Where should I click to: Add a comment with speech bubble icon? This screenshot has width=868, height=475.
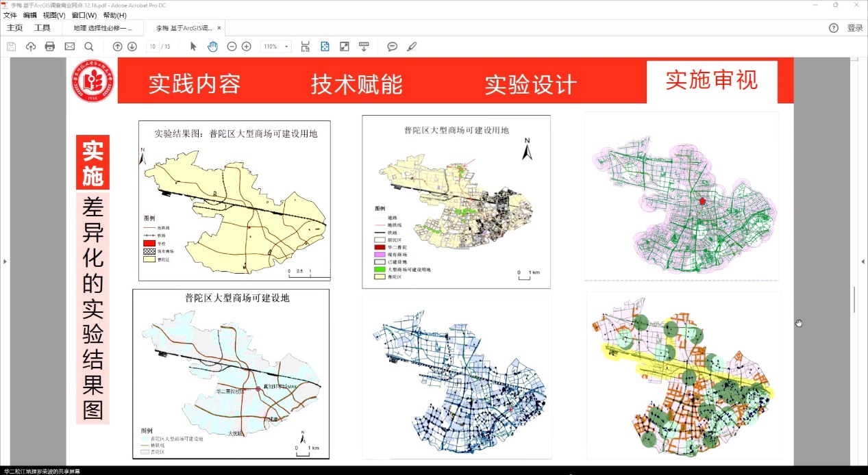coord(392,47)
